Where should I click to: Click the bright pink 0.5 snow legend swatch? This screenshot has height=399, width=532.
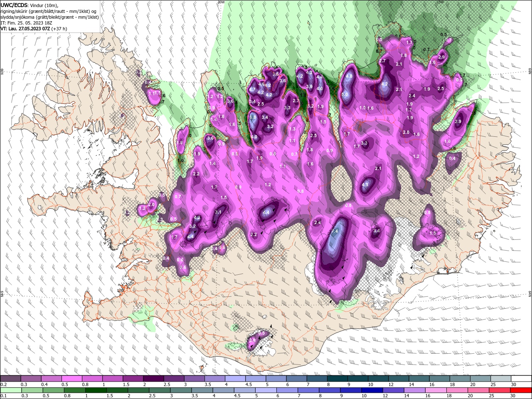tap(72, 379)
